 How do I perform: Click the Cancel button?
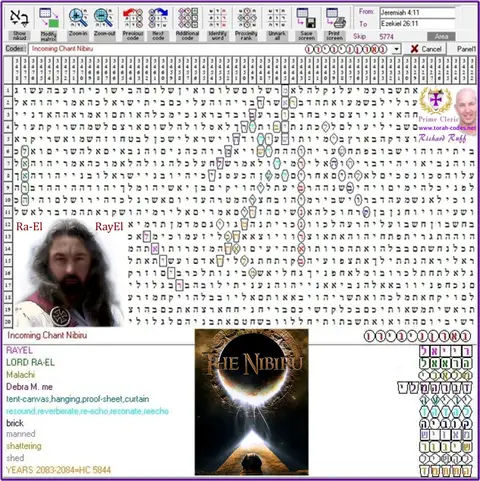click(x=426, y=49)
